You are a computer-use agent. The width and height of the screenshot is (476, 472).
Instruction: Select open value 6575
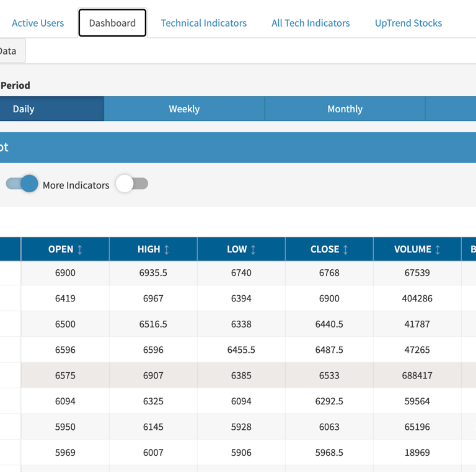coord(65,375)
